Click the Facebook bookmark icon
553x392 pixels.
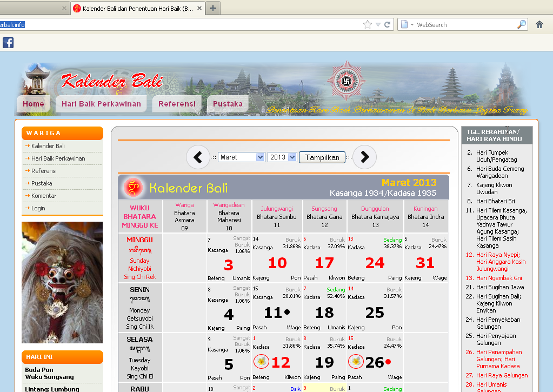[8, 42]
